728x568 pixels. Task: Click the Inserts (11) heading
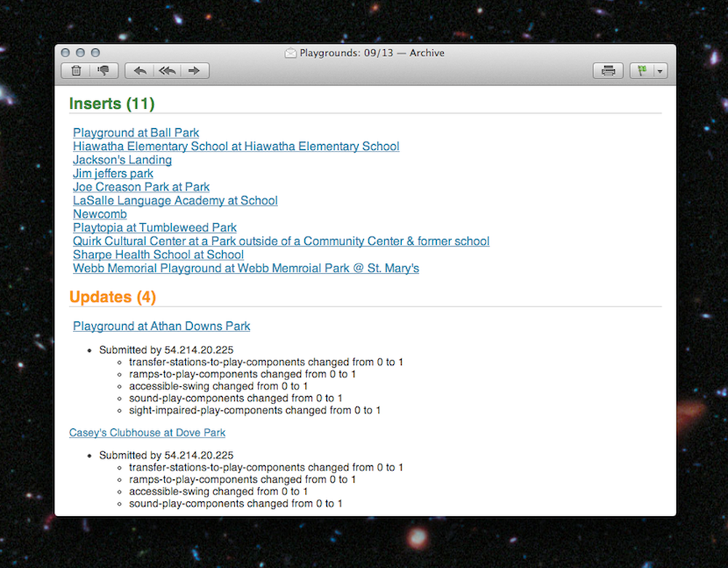coord(111,103)
